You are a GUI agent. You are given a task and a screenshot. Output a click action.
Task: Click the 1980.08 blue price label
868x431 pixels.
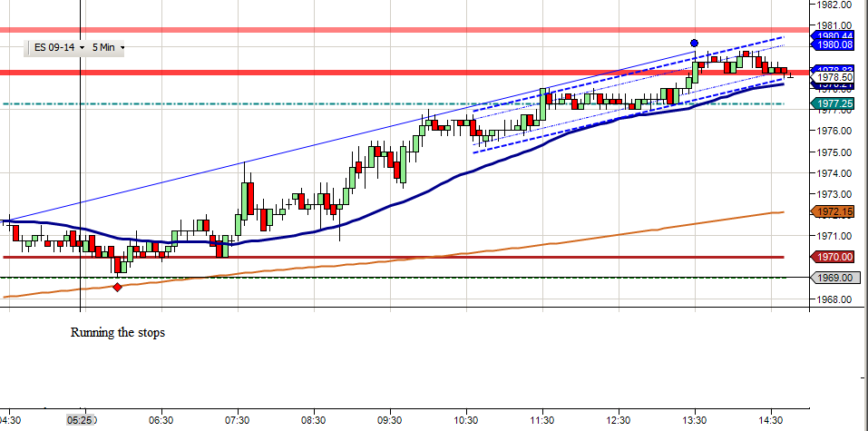(834, 44)
